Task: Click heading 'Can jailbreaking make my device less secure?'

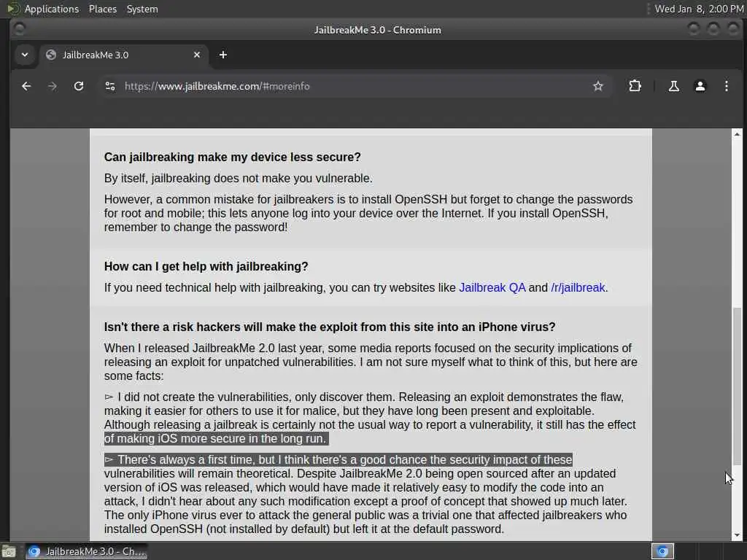Action: 233,157
